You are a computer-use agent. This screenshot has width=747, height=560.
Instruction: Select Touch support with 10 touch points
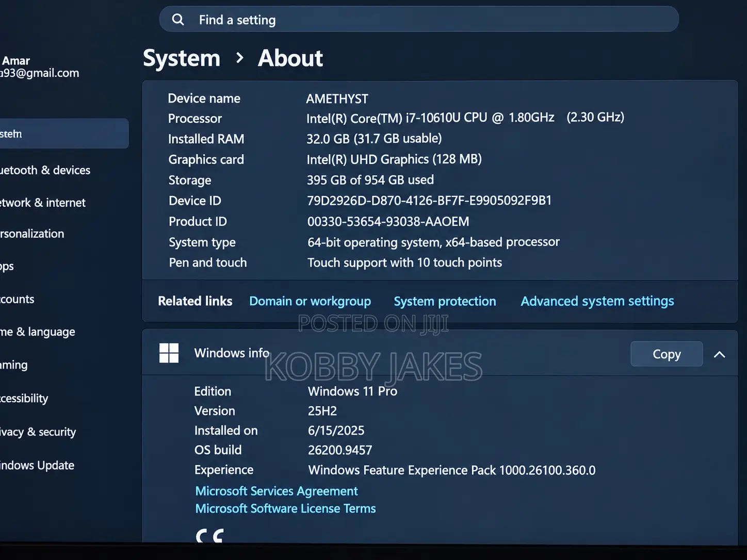[405, 262]
